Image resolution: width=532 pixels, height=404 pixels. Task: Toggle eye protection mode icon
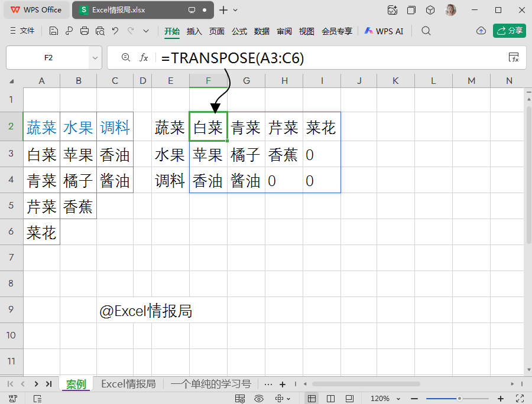tap(259, 399)
